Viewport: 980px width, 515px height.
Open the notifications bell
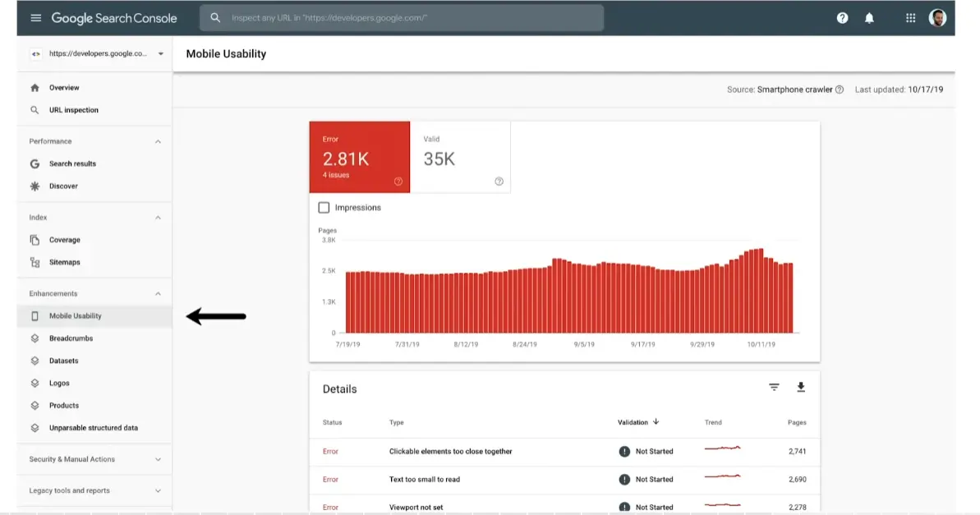[869, 18]
